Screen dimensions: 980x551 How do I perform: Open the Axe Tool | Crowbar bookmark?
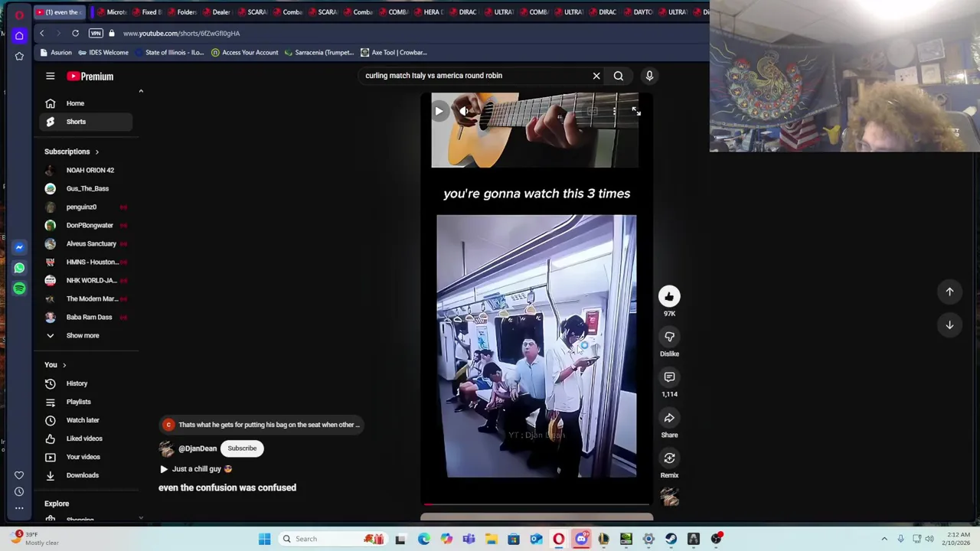pos(394,53)
